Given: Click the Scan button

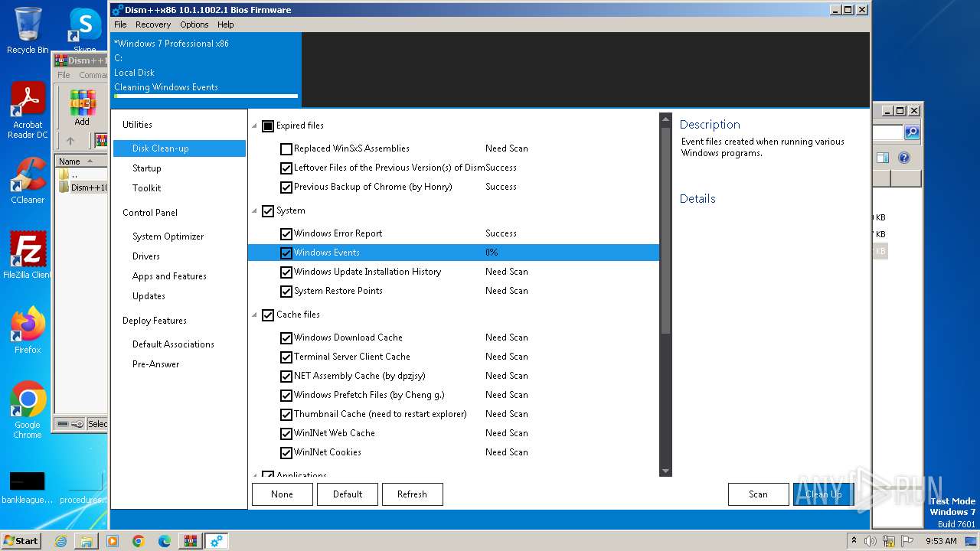Looking at the screenshot, I should [758, 494].
